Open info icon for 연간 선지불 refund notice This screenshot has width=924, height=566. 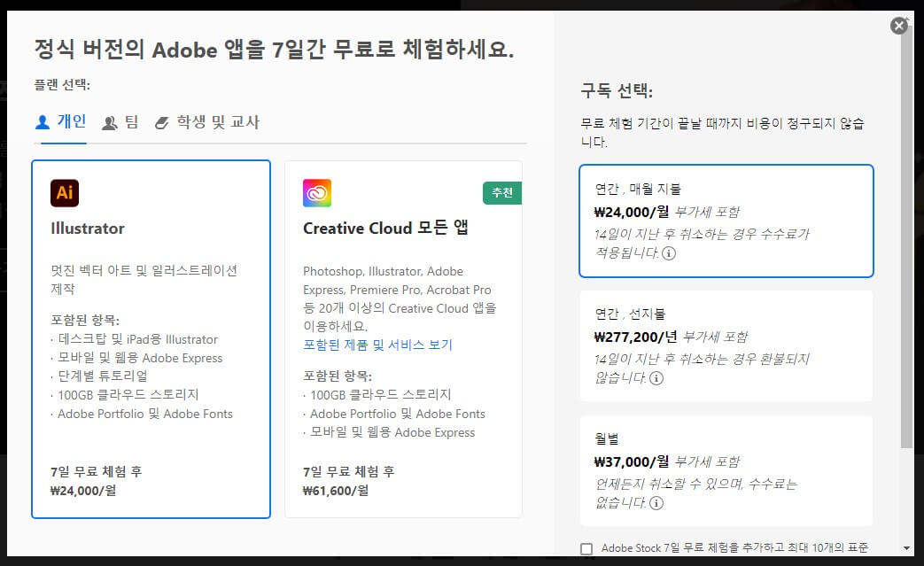pyautogui.click(x=656, y=378)
